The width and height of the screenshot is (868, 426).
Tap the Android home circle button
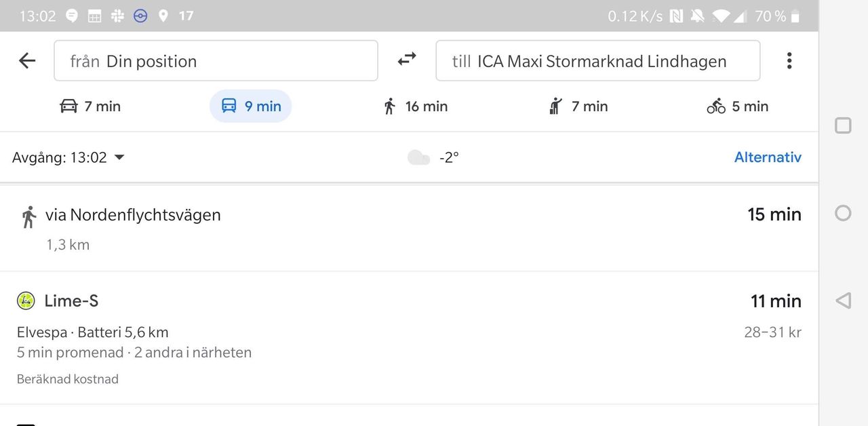click(x=842, y=213)
